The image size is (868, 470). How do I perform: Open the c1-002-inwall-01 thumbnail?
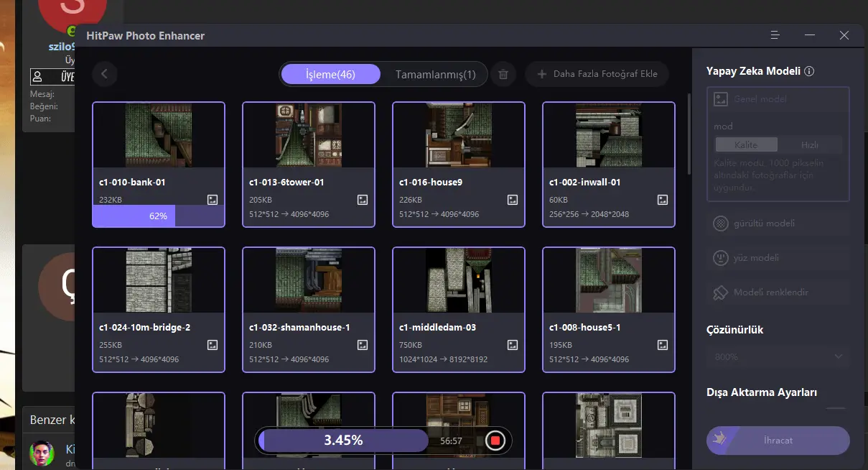point(609,135)
